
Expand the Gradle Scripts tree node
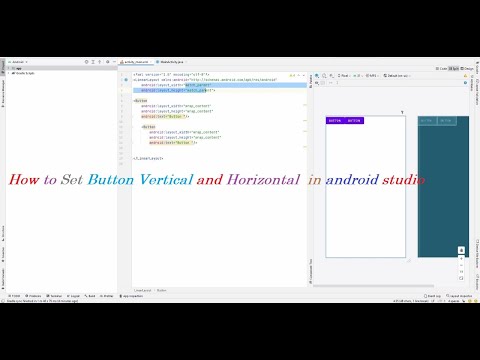(x=9, y=73)
